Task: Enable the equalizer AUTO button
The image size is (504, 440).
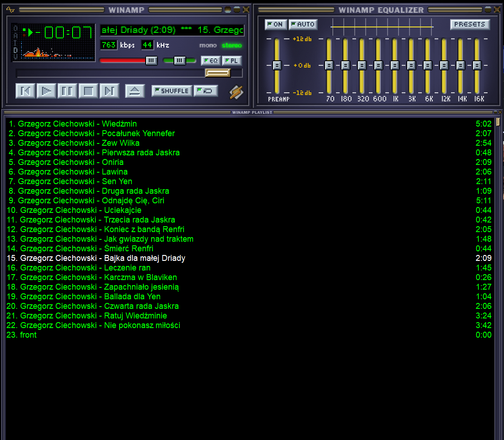Action: [x=303, y=25]
